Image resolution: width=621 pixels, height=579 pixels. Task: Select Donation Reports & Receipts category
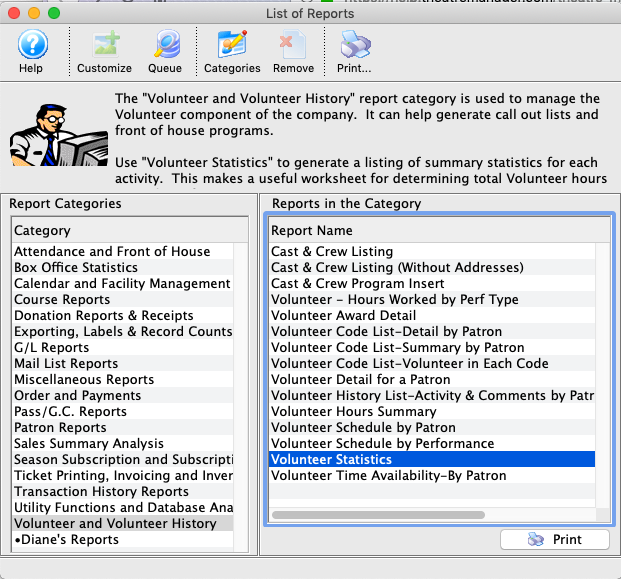(x=123, y=315)
